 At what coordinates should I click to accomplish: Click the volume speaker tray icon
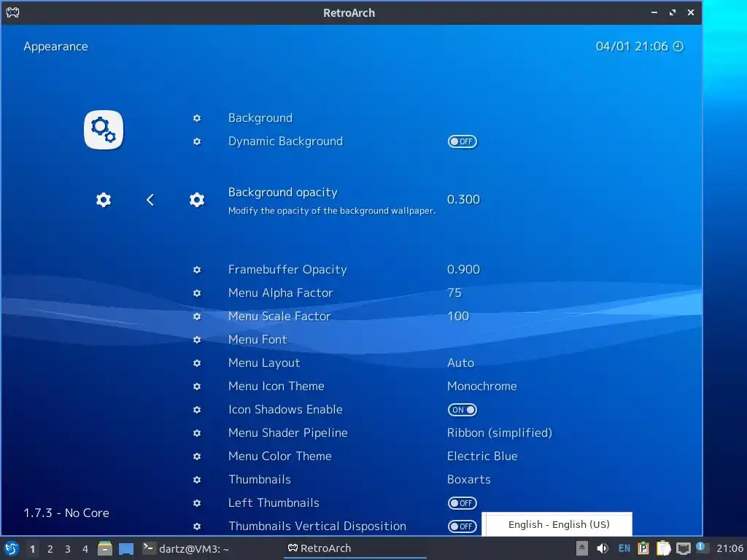pos(603,548)
